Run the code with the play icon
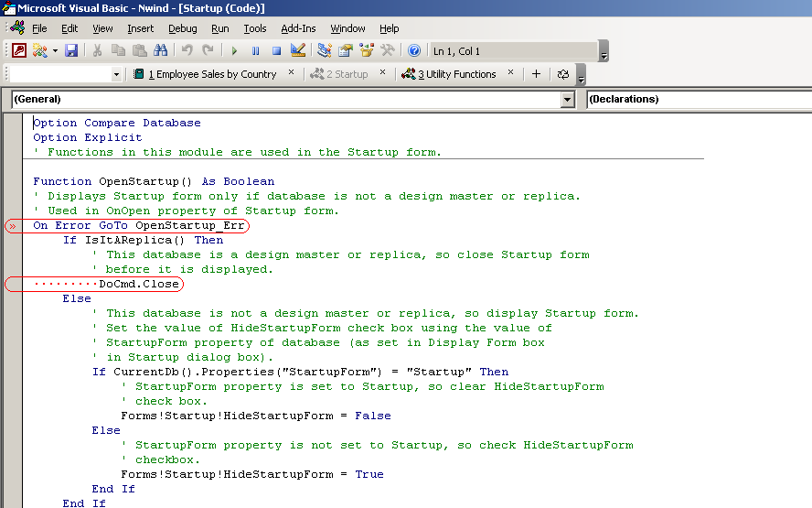812x508 pixels. coord(234,51)
